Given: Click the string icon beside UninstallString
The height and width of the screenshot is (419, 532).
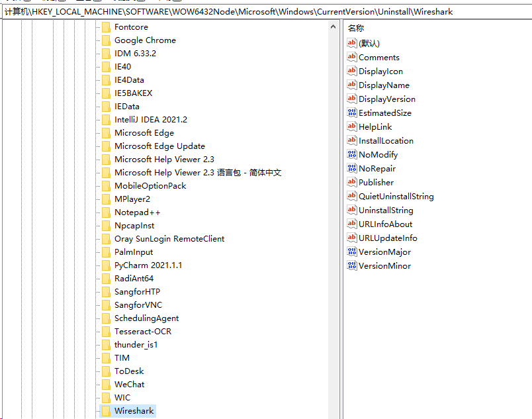Looking at the screenshot, I should coord(352,210).
